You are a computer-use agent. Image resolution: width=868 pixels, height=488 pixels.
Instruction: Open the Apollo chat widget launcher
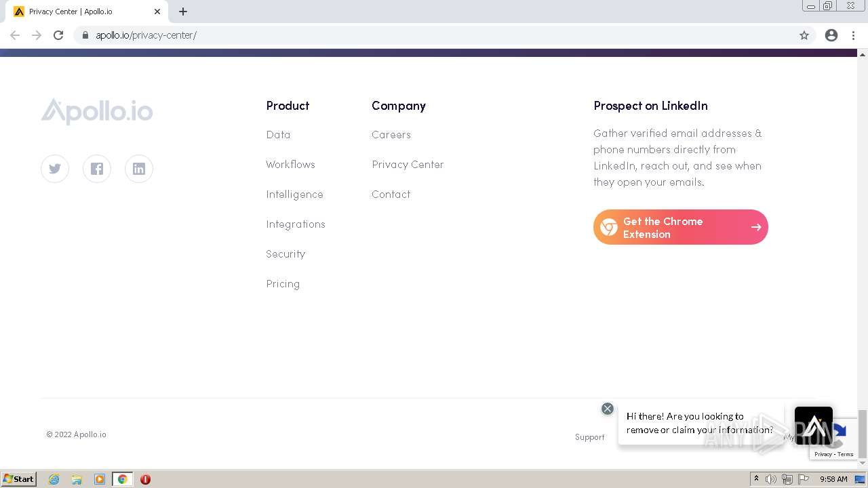(814, 426)
